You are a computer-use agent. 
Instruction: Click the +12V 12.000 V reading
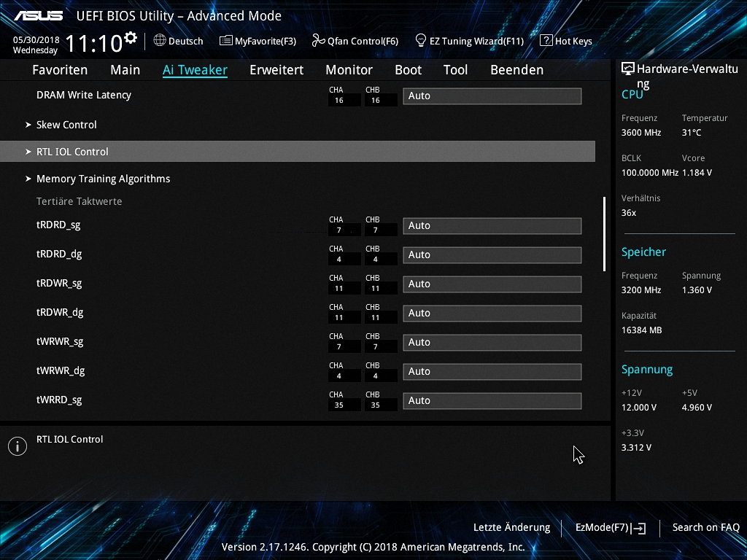click(x=639, y=408)
